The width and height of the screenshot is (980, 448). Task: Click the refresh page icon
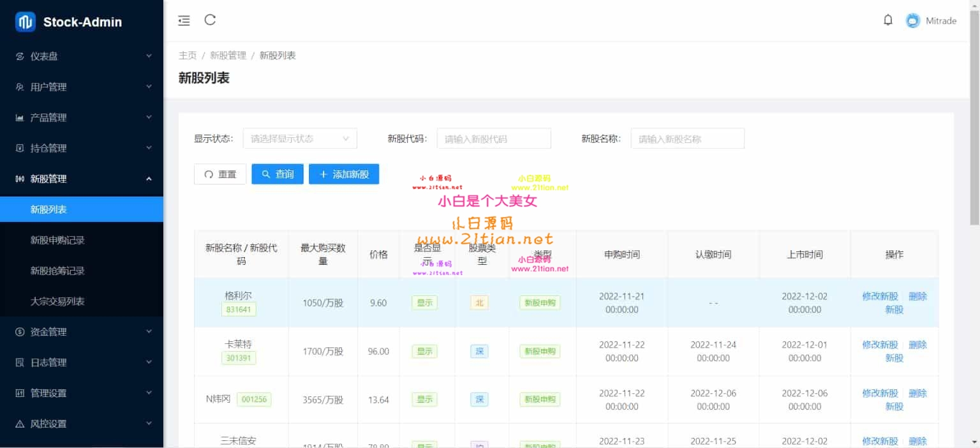pyautogui.click(x=210, y=20)
